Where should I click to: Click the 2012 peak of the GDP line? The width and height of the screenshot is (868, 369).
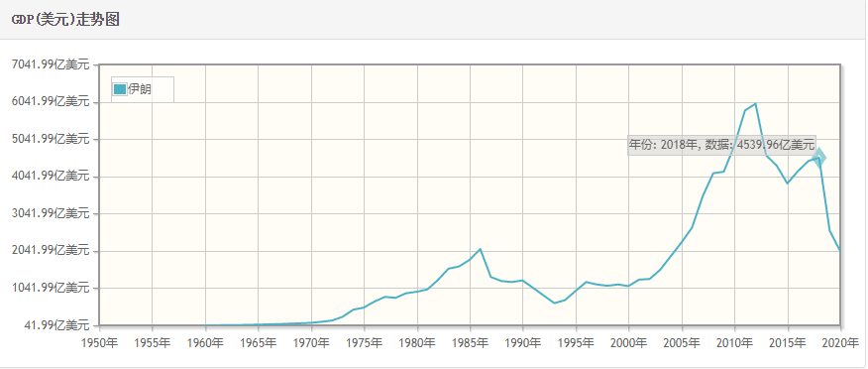(x=756, y=103)
